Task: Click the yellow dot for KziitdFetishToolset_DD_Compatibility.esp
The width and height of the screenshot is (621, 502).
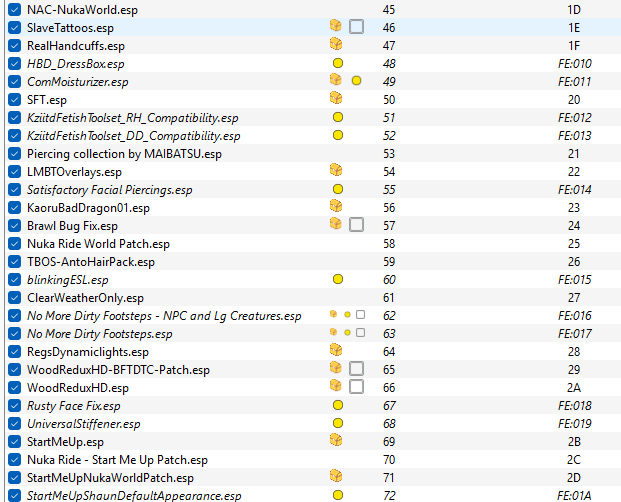Action: 338,135
